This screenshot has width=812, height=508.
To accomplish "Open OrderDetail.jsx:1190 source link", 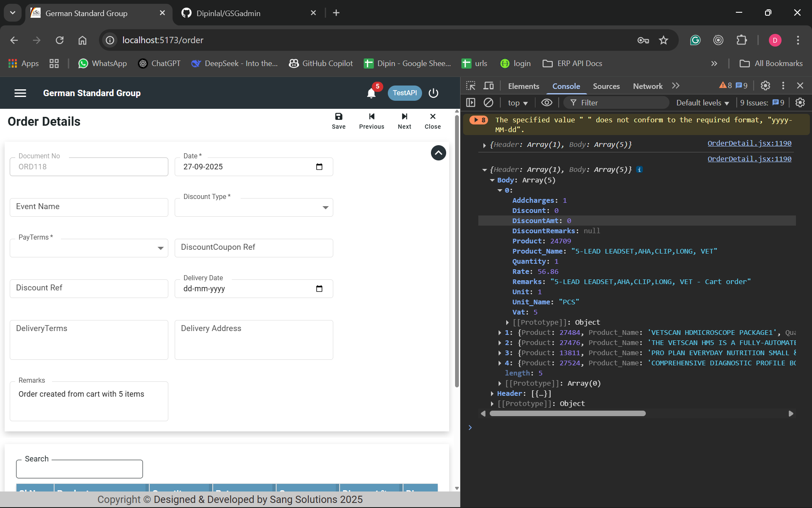I will click(x=749, y=144).
